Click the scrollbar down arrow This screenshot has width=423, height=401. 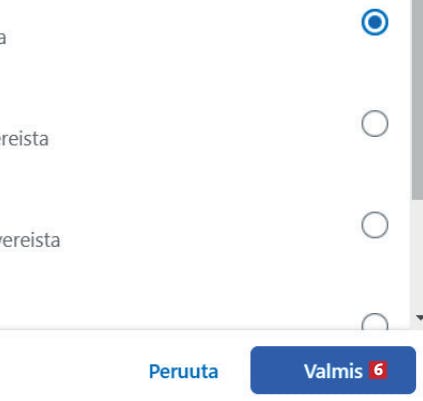point(419,318)
